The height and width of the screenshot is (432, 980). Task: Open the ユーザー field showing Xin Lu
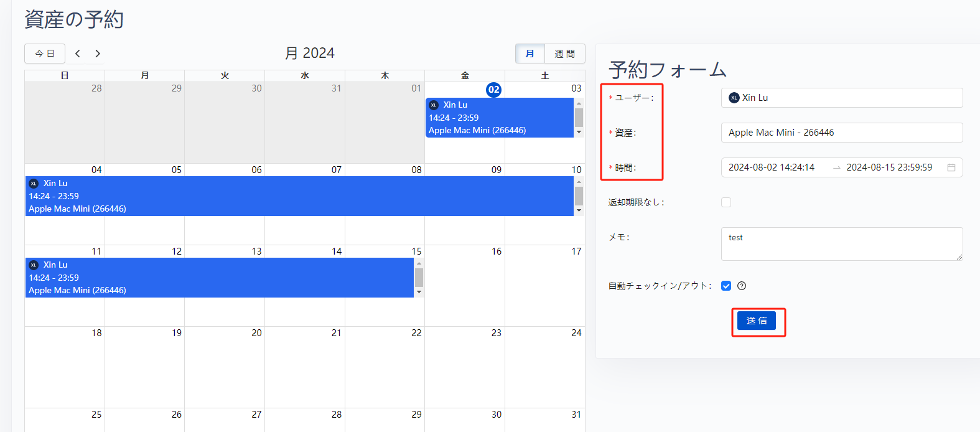click(x=842, y=98)
